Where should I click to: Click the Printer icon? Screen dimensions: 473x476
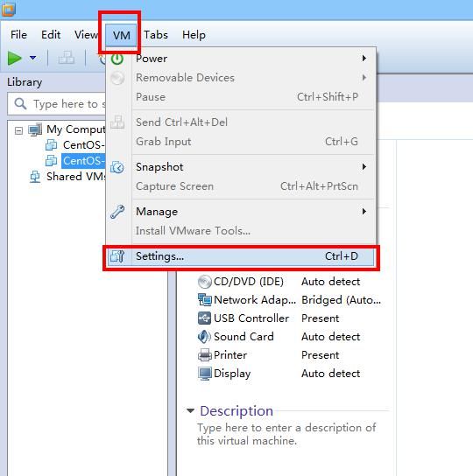point(205,355)
